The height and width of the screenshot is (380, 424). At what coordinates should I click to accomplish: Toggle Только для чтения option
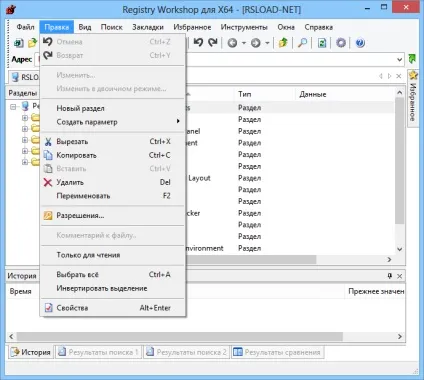113,255
